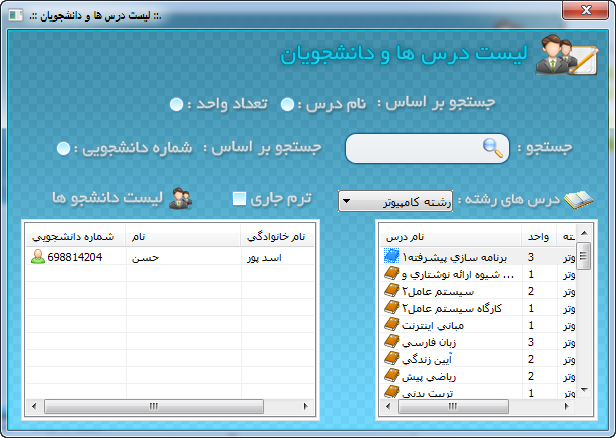Sort students by نام column header
616x438 pixels.
tap(183, 237)
